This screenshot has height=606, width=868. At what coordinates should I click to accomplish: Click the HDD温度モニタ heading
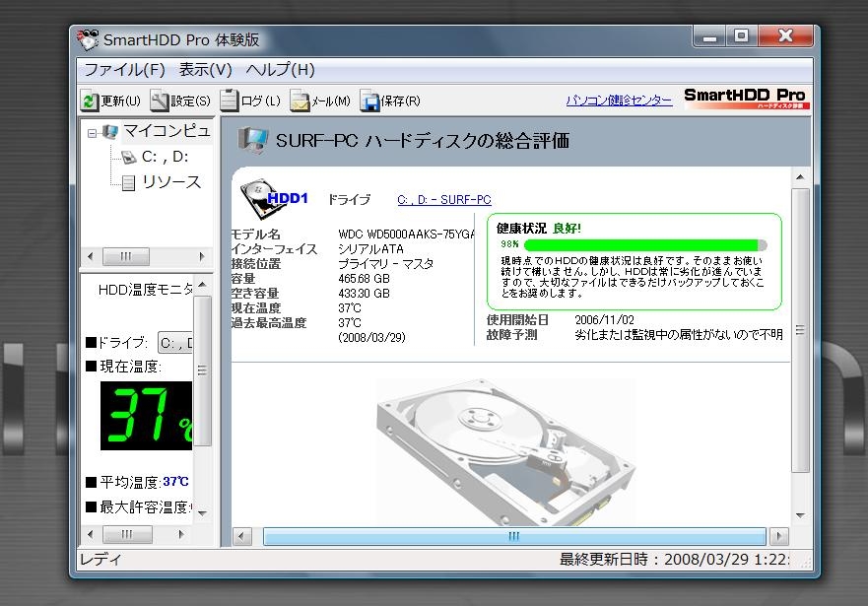click(x=146, y=290)
